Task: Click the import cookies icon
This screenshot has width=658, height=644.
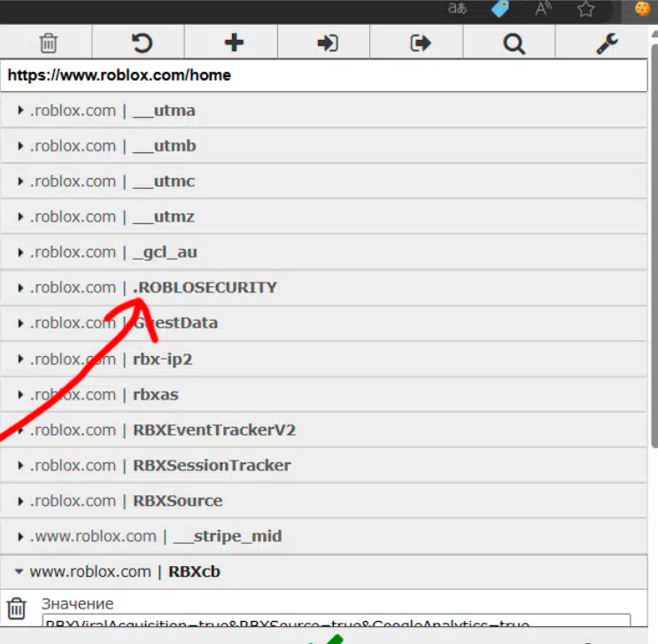Action: [x=328, y=43]
